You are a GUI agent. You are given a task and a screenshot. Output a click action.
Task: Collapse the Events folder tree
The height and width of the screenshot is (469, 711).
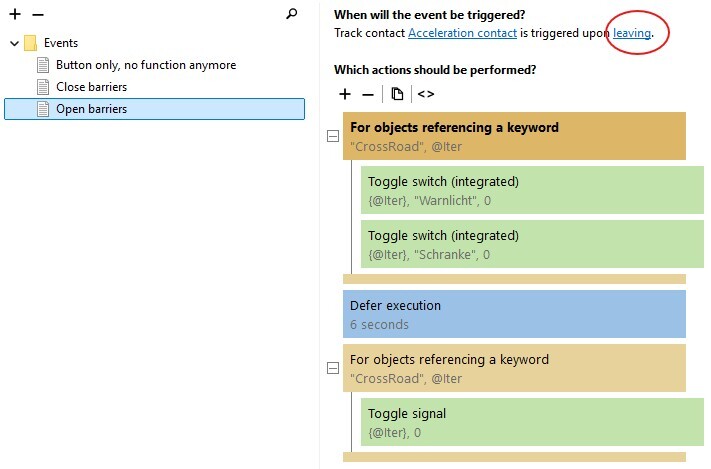[14, 43]
